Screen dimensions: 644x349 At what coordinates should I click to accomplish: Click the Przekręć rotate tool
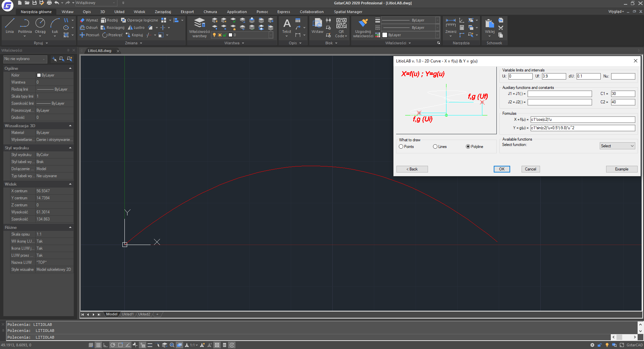click(x=112, y=35)
